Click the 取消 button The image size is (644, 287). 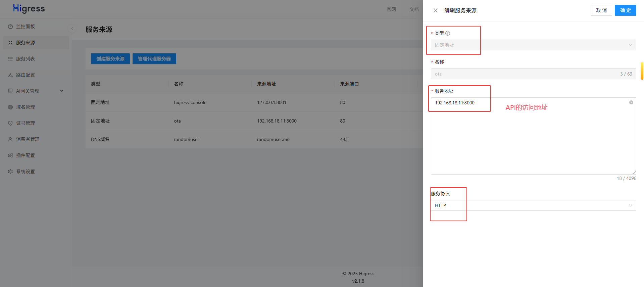(601, 10)
